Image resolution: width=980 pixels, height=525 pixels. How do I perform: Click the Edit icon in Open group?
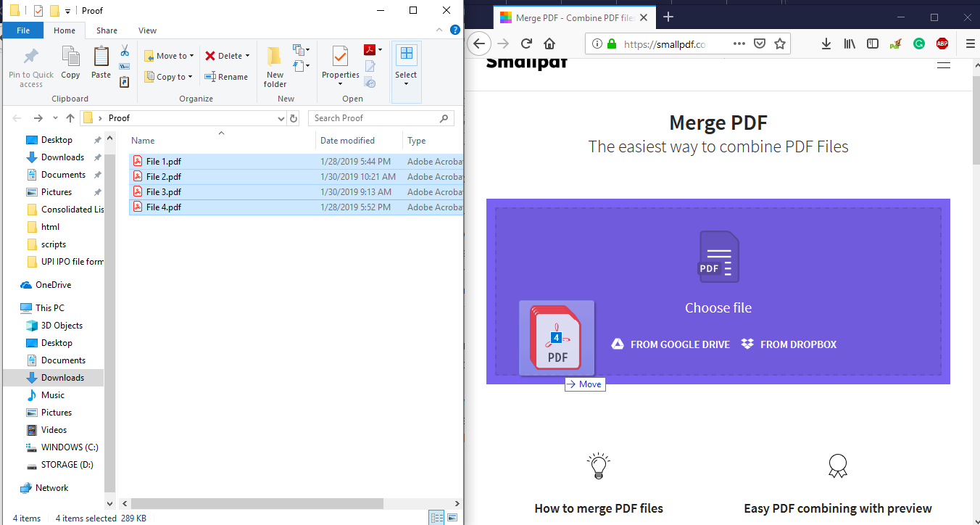[370, 67]
